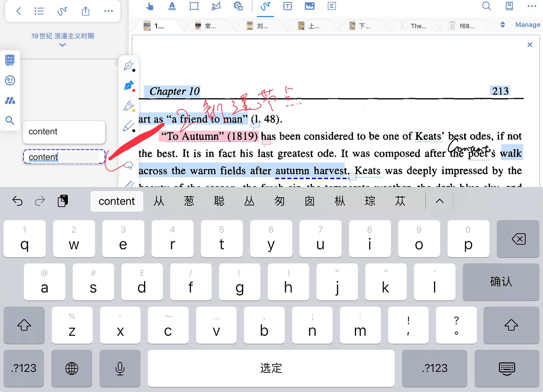
Task: Select the rectangle excerpt tool
Action: coord(194,6)
